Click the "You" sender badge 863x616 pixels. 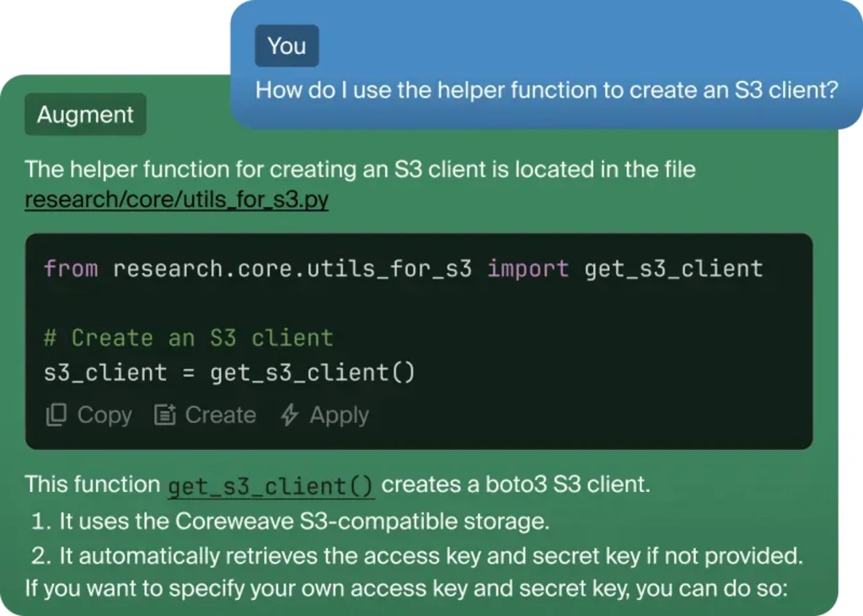(287, 46)
